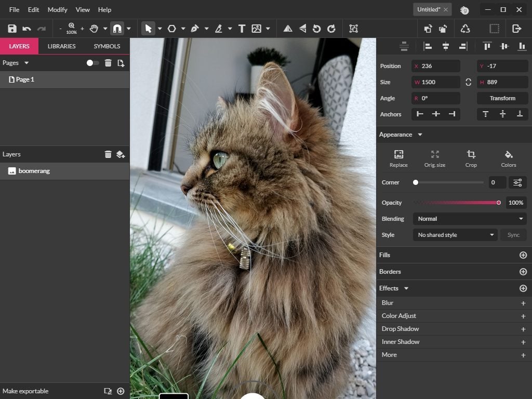Toggle the right anchor

[x=452, y=114]
